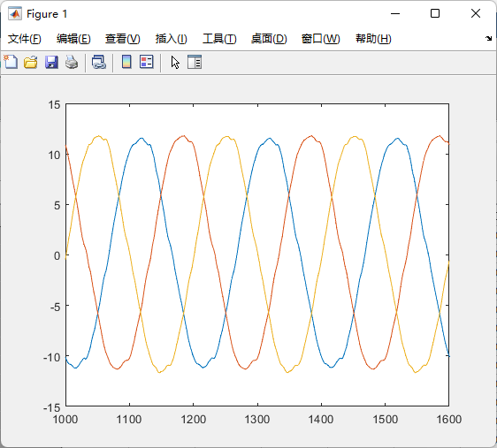Image resolution: width=497 pixels, height=448 pixels.
Task: Open the 查看(V) menu
Action: click(x=123, y=39)
